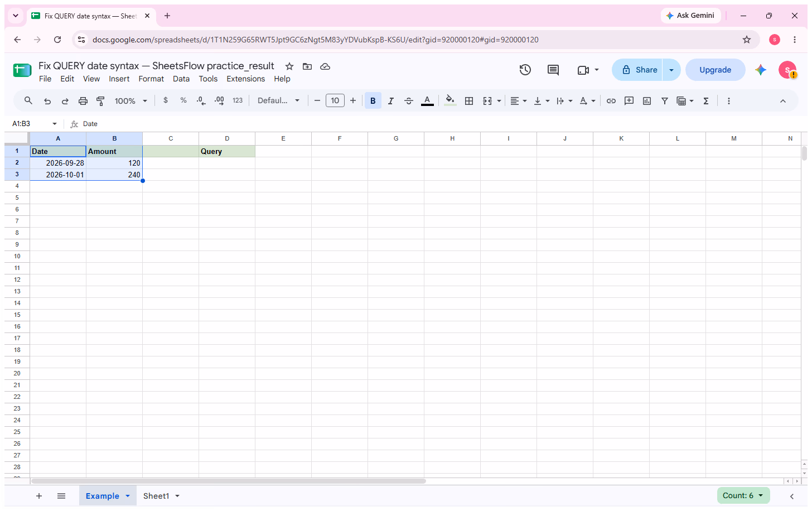Open version history clock icon
812x511 pixels.
pos(525,70)
